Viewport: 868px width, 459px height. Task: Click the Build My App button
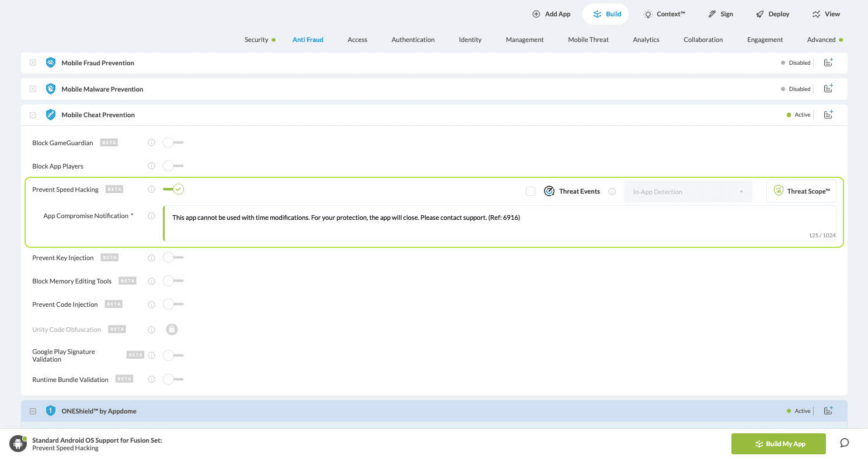(x=778, y=444)
